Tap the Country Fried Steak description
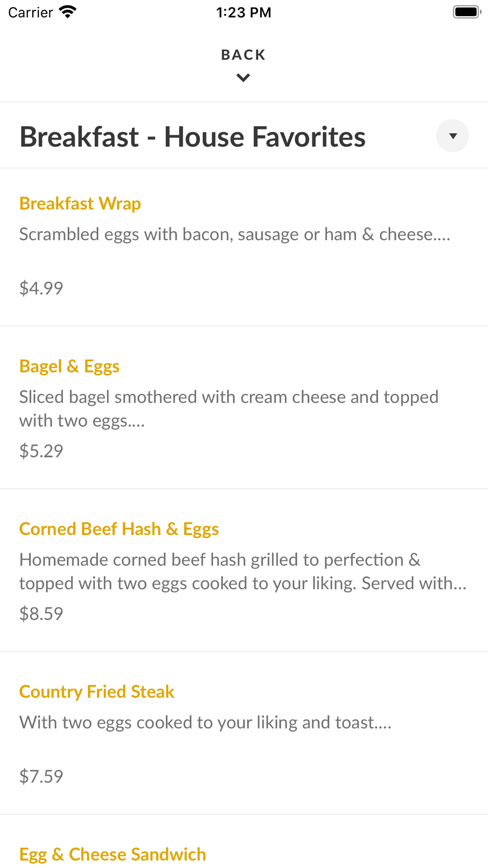The width and height of the screenshot is (488, 868). tap(205, 723)
